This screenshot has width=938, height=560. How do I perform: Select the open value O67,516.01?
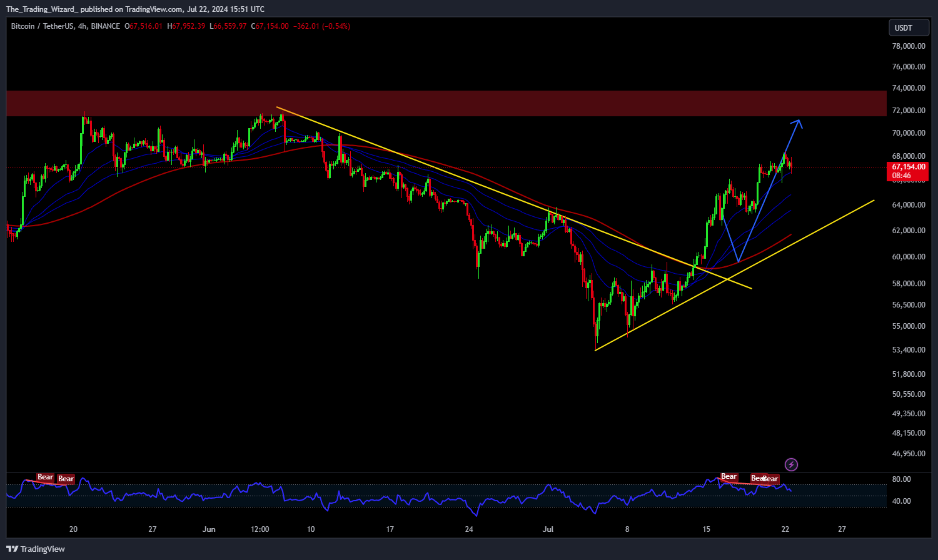click(143, 26)
